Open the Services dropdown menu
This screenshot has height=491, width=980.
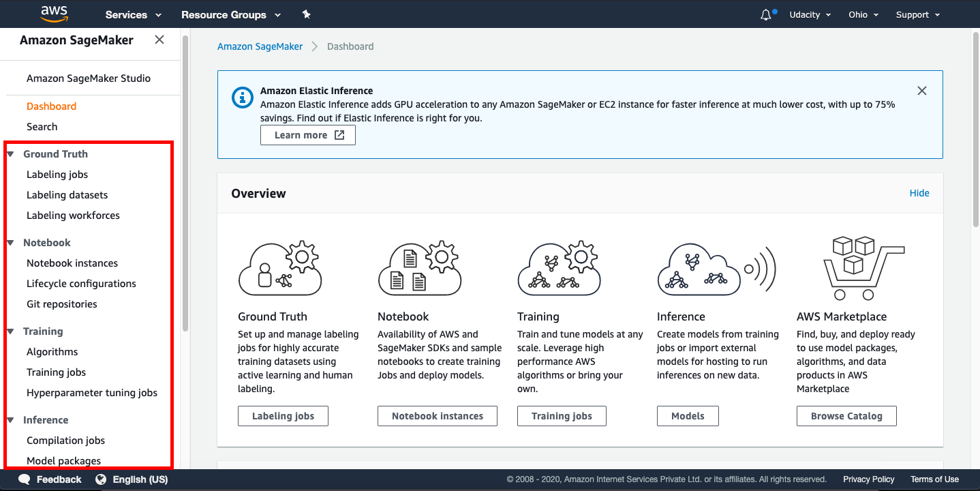click(133, 14)
